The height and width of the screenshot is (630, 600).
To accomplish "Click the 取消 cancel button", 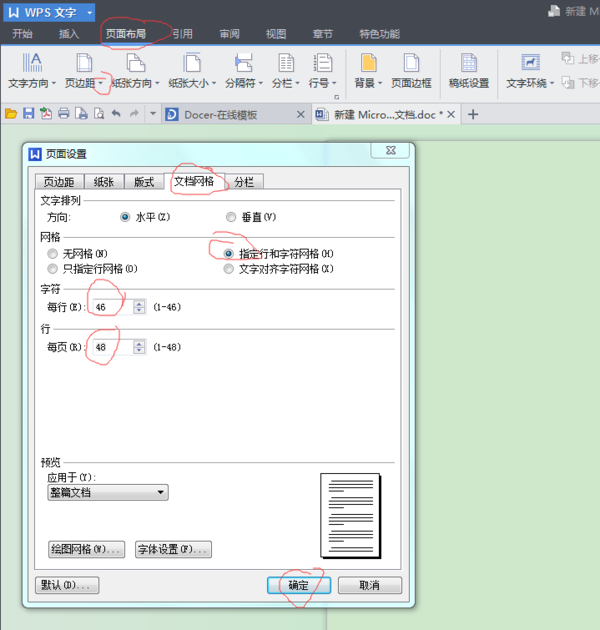I will click(x=370, y=585).
